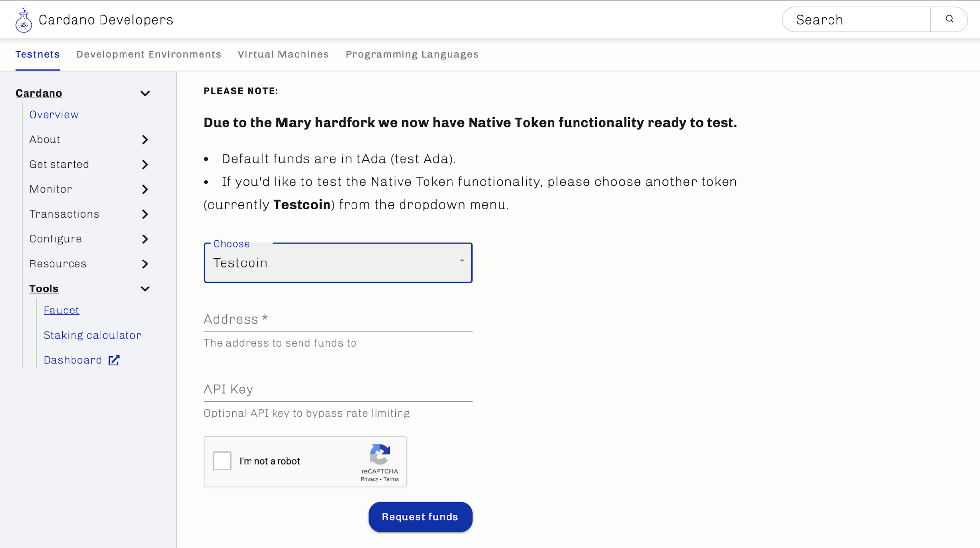980x548 pixels.
Task: Open the Choose Testcoin dropdown
Action: coord(338,263)
